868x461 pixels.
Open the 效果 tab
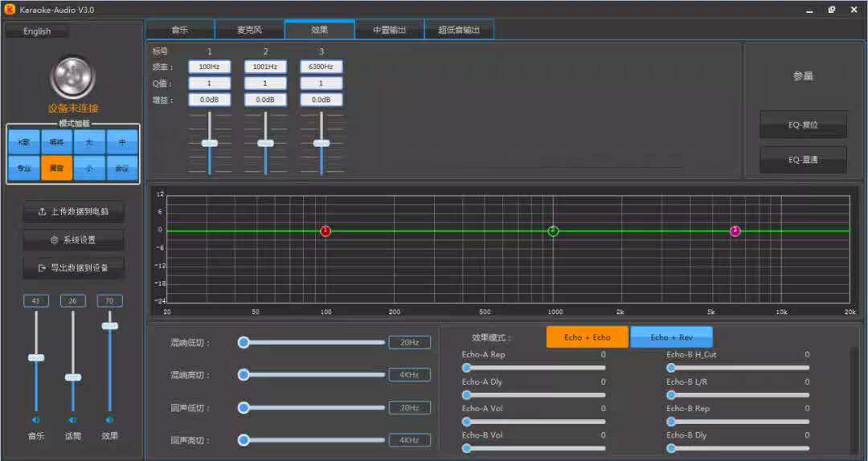[x=319, y=30]
